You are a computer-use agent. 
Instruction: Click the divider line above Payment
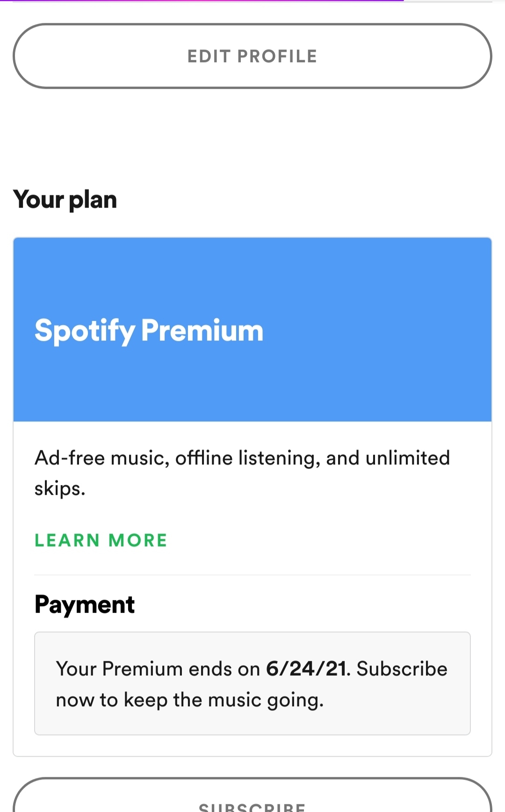252,575
